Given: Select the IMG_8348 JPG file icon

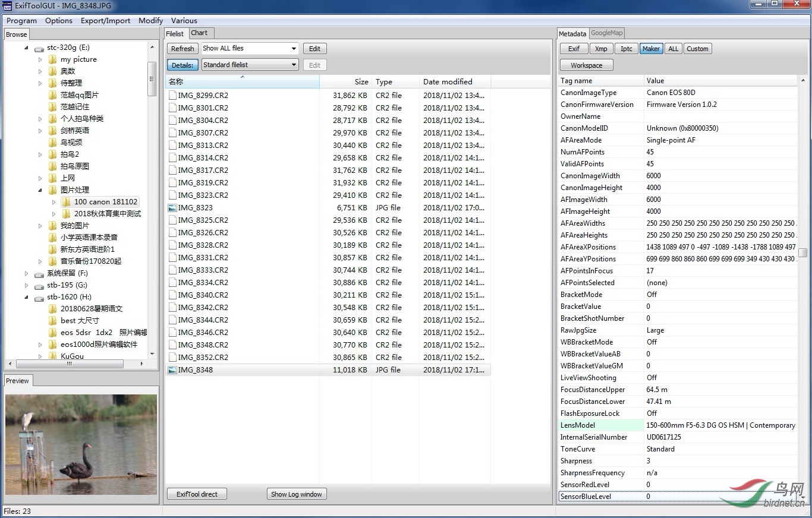Looking at the screenshot, I should tap(172, 370).
